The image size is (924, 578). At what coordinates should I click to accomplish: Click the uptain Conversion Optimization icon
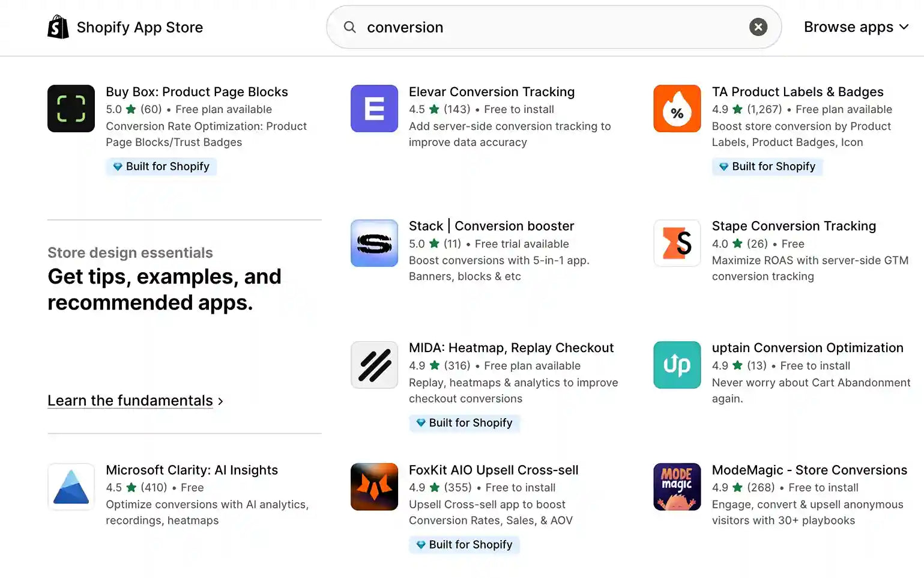677,365
